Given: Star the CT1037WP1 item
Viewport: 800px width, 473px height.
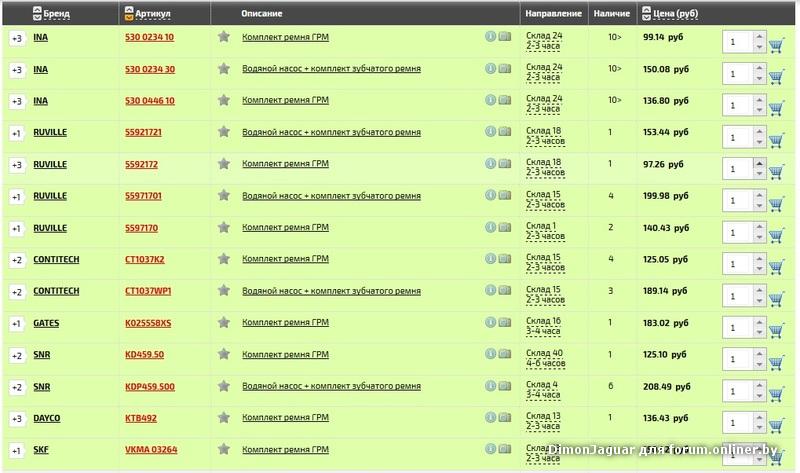Looking at the screenshot, I should point(223,290).
